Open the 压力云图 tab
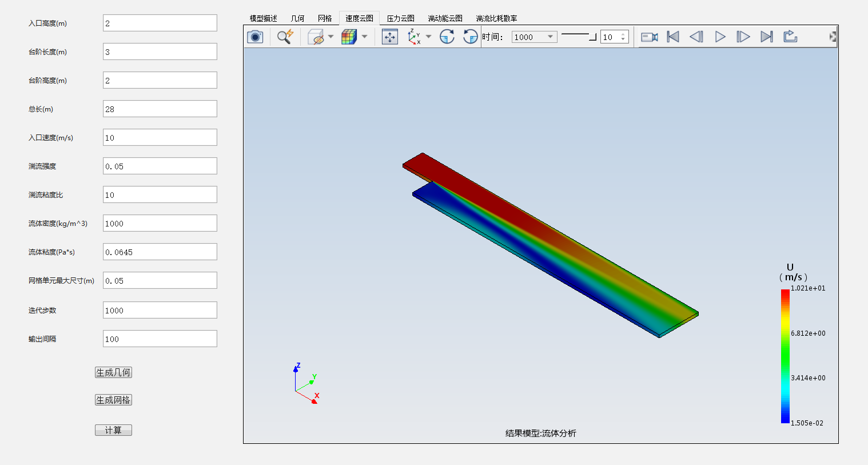The height and width of the screenshot is (465, 868). [x=400, y=18]
